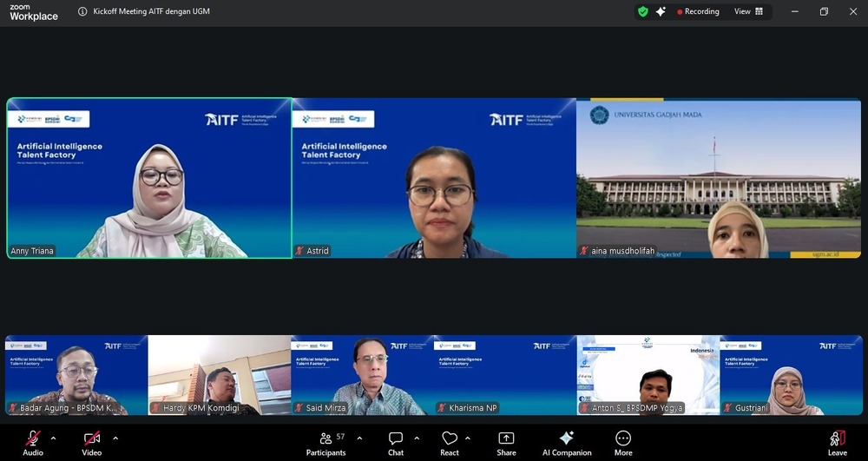
Task: Open the Chat panel
Action: click(x=396, y=440)
